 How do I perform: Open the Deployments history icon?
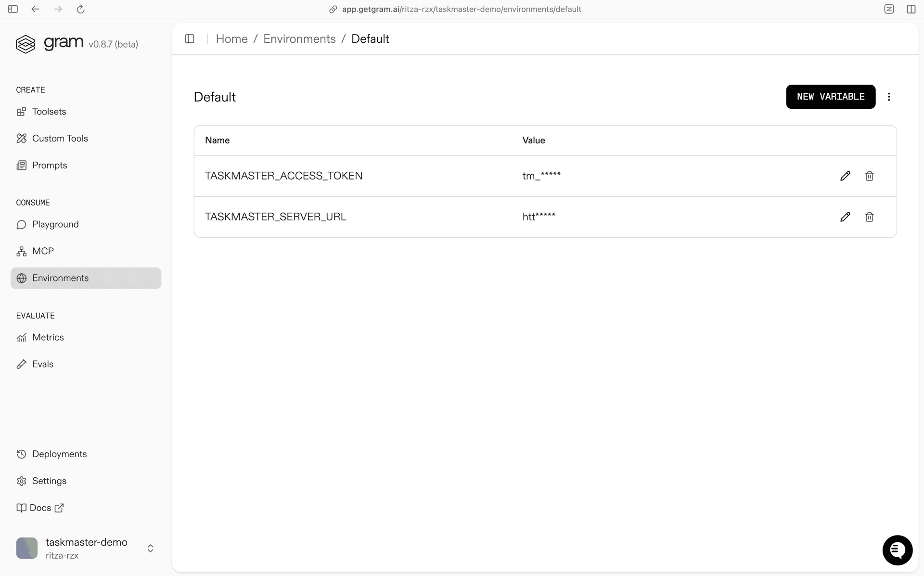tap(21, 454)
